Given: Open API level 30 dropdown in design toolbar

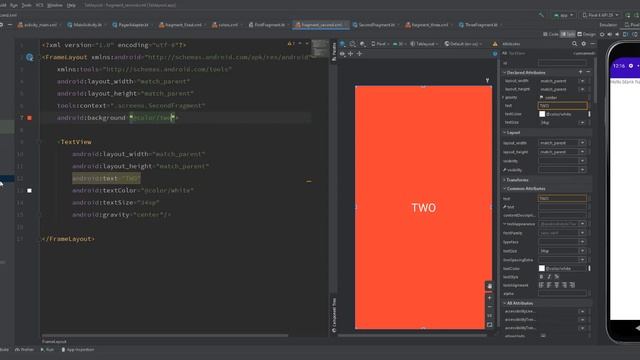Looking at the screenshot, I should [399, 44].
